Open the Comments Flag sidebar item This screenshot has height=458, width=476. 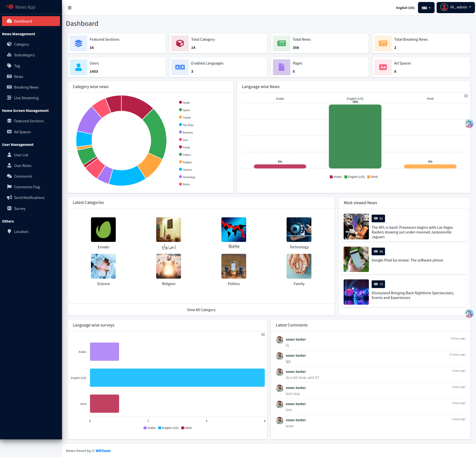coord(27,187)
